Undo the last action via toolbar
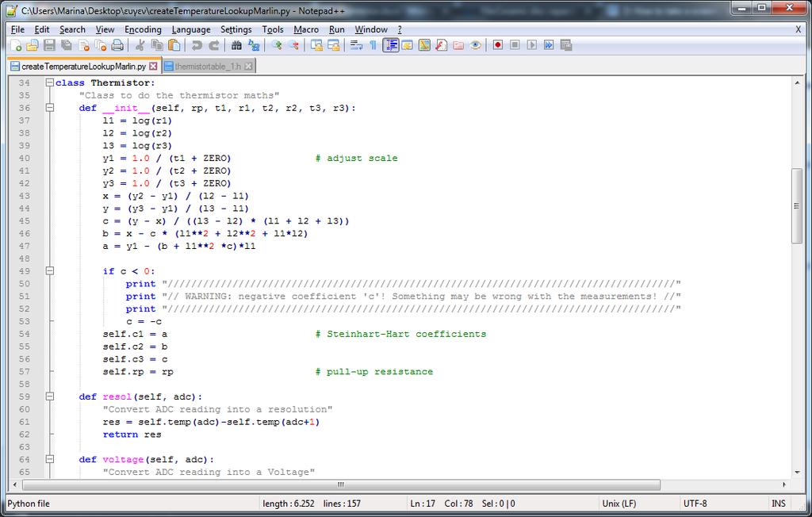The height and width of the screenshot is (517, 812). click(x=197, y=45)
